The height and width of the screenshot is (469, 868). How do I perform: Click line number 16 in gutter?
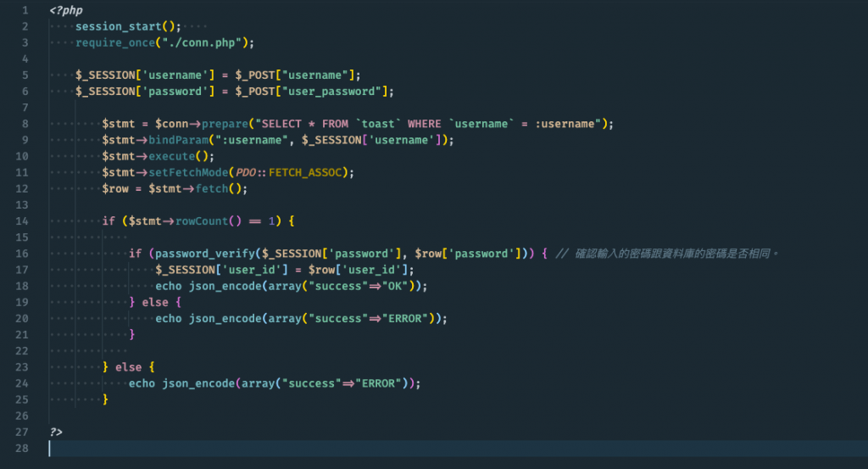(x=21, y=254)
